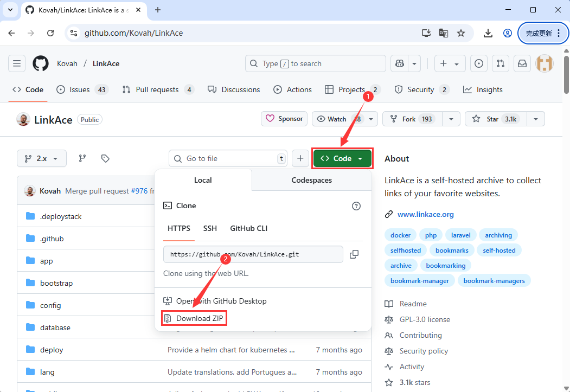Switch to the Issues tab

(82, 89)
